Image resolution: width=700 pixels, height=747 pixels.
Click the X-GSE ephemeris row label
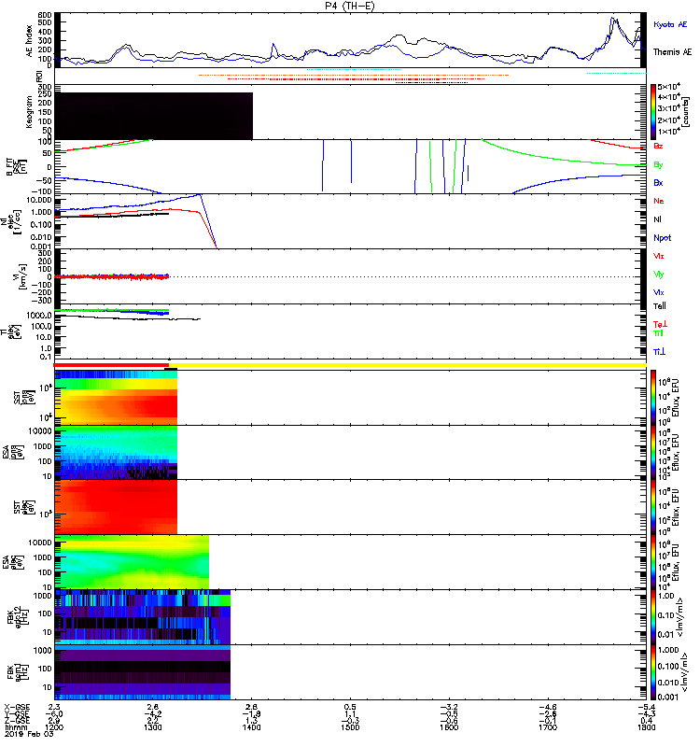(x=16, y=707)
